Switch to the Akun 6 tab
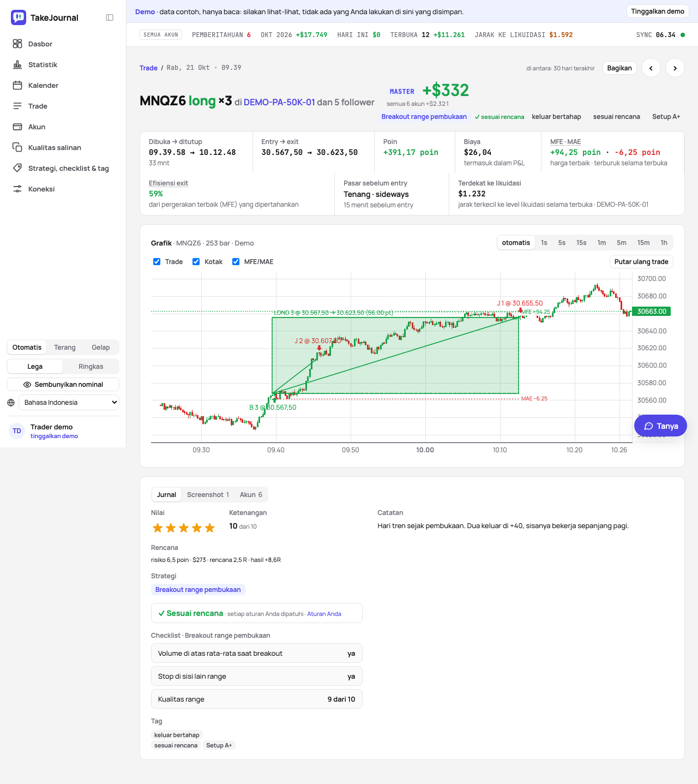Viewport: 698px width, 784px height. coord(251,495)
